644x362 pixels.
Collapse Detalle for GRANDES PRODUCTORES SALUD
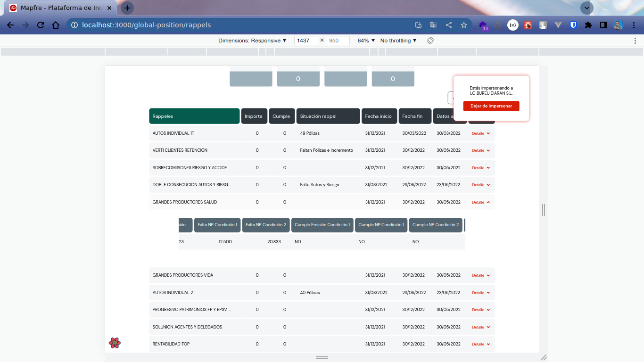click(x=481, y=202)
